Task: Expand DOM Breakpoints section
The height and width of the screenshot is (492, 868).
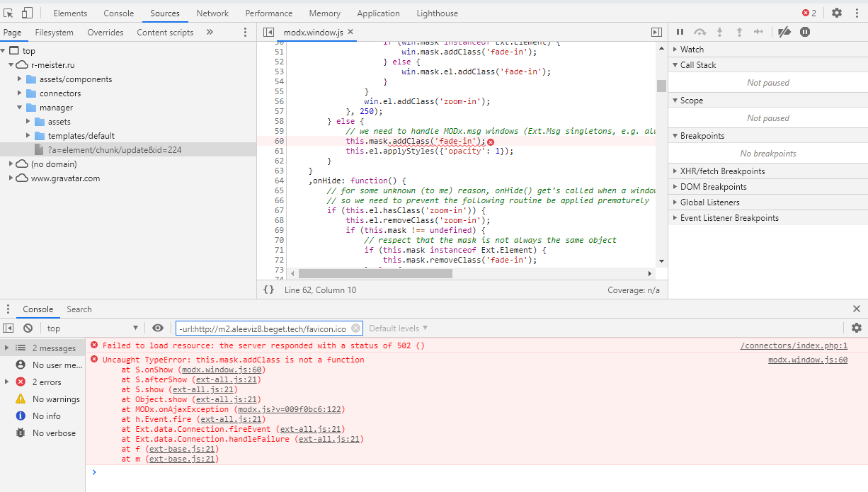Action: (768, 186)
